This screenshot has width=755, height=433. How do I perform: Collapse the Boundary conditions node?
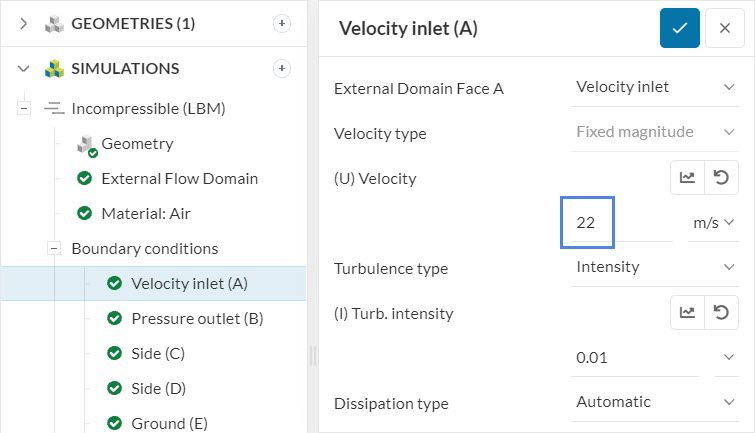coord(55,248)
